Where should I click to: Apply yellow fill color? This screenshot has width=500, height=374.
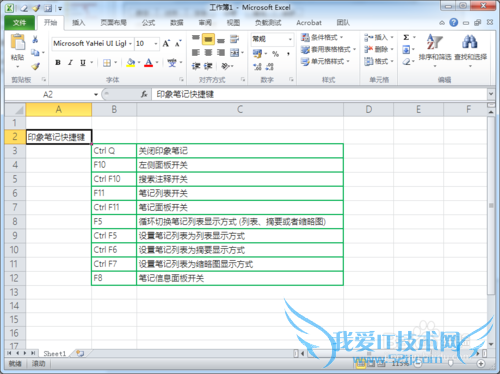tap(131, 63)
